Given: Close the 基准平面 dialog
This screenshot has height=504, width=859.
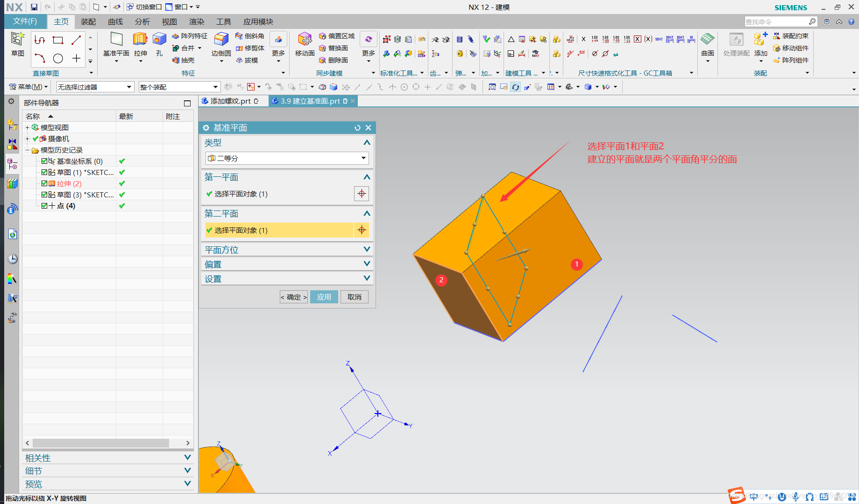Looking at the screenshot, I should [368, 128].
